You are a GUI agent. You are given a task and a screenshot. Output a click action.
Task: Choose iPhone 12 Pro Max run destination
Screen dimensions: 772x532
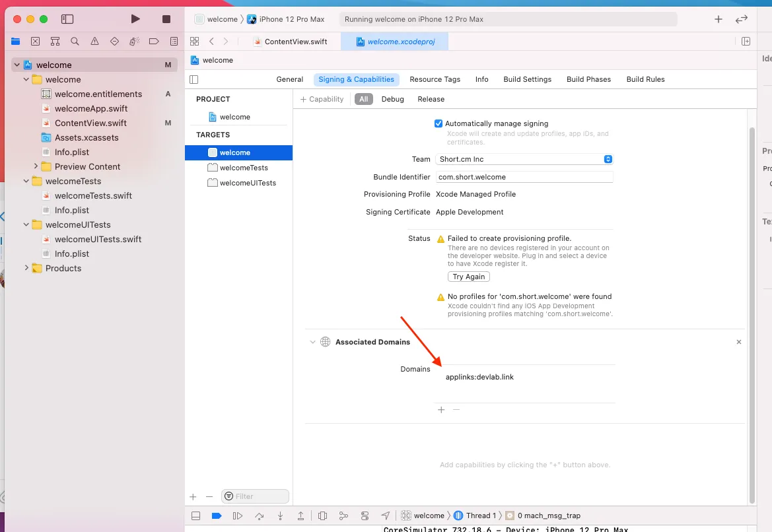point(286,19)
